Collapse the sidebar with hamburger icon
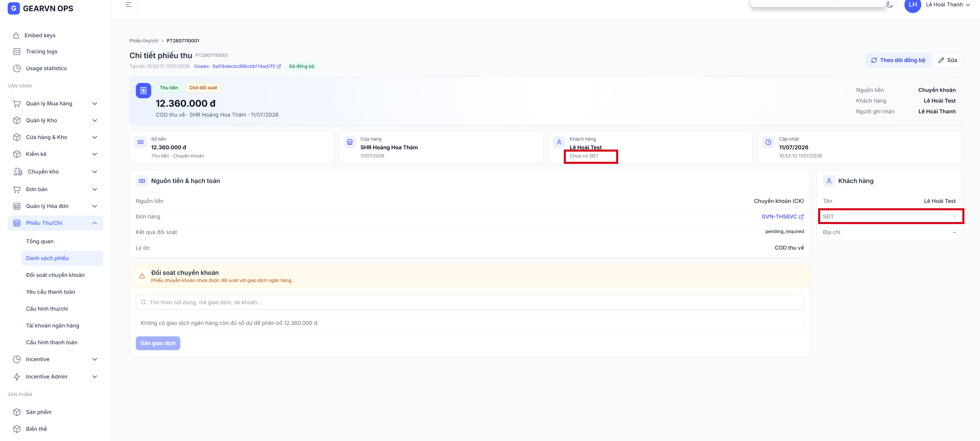This screenshot has height=441, width=980. point(129,5)
